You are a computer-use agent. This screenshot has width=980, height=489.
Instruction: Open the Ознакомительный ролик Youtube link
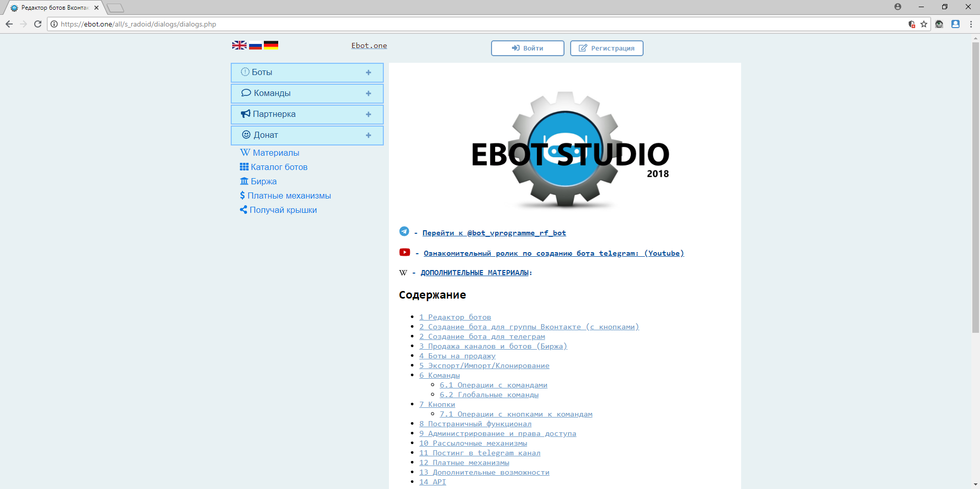point(554,253)
